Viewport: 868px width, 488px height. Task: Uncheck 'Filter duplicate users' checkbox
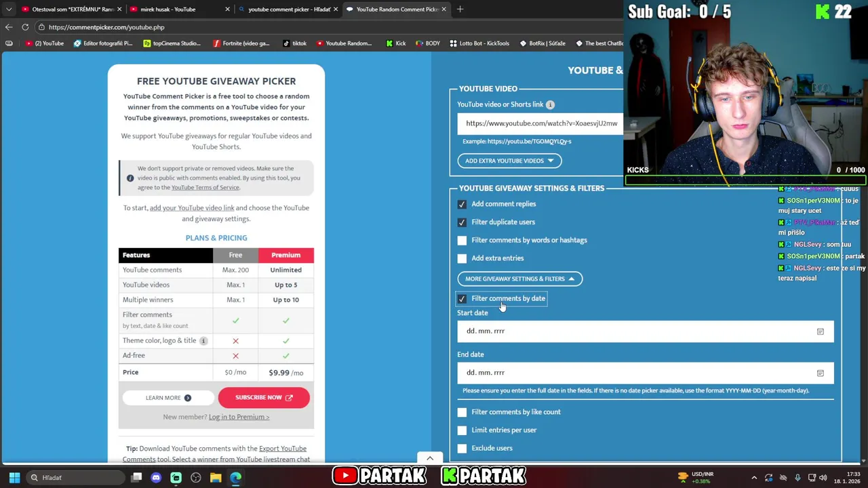point(462,222)
